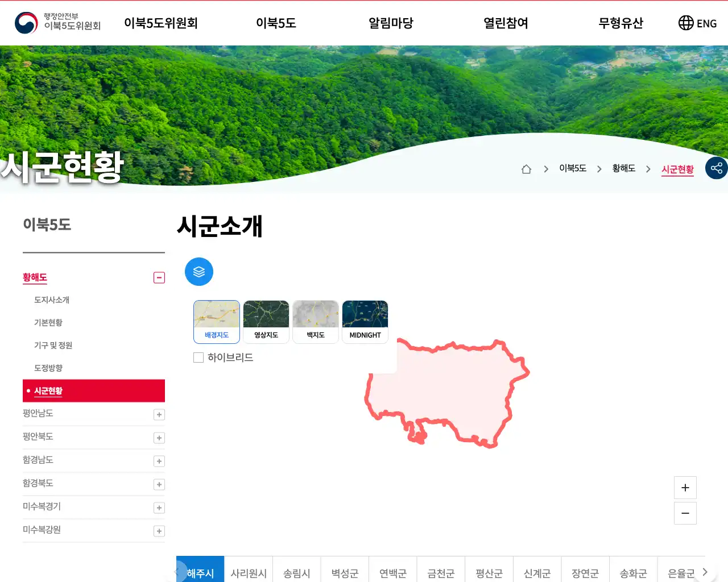Select the 백지도 map thumbnail
The image size is (728, 582).
pyautogui.click(x=316, y=322)
